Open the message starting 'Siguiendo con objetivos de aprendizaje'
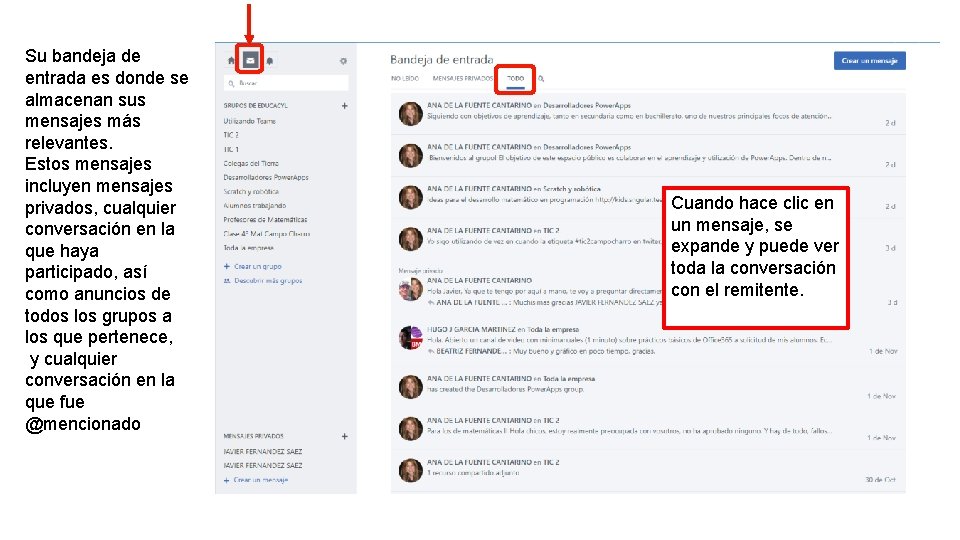This screenshot has height=540, width=960. 648,114
